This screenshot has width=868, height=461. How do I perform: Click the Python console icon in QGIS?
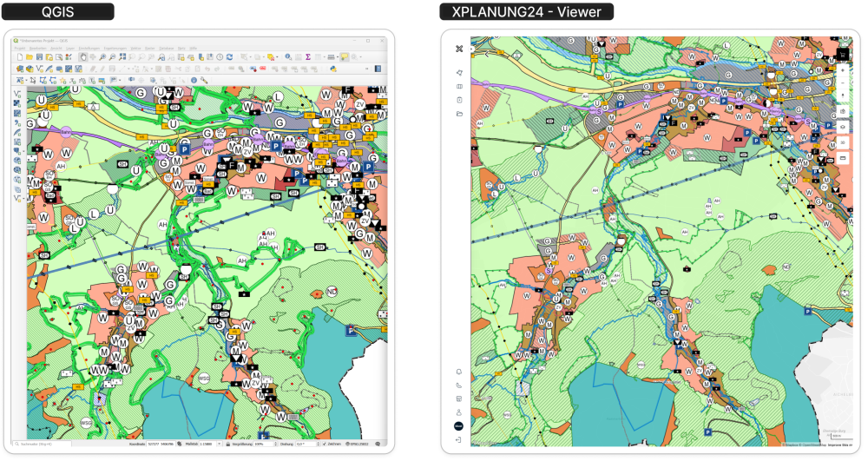point(333,69)
